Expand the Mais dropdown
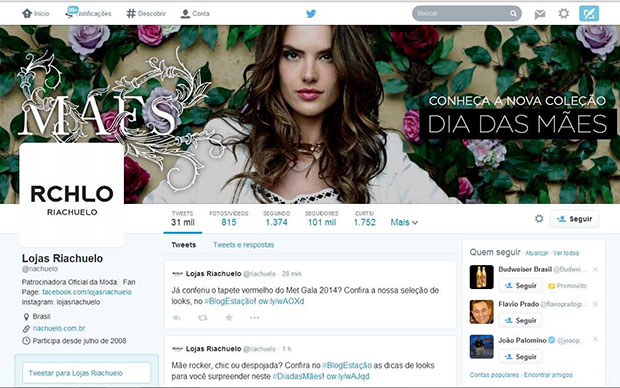 point(404,222)
